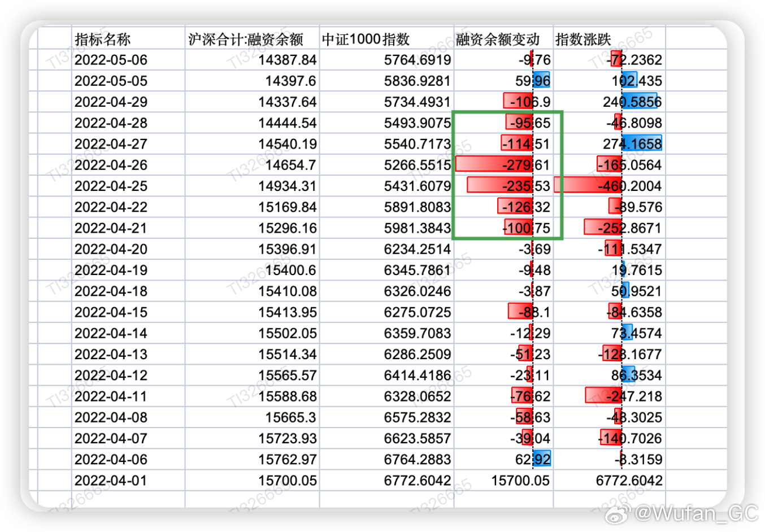The width and height of the screenshot is (765, 532).
Task: Click the change cell showing 59.96
Action: pos(503,81)
